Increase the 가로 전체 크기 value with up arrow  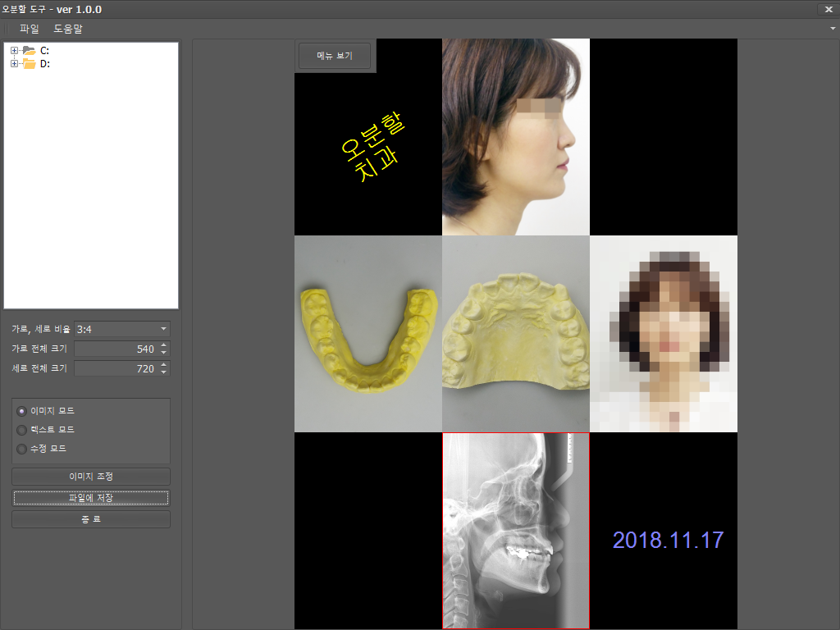click(164, 345)
